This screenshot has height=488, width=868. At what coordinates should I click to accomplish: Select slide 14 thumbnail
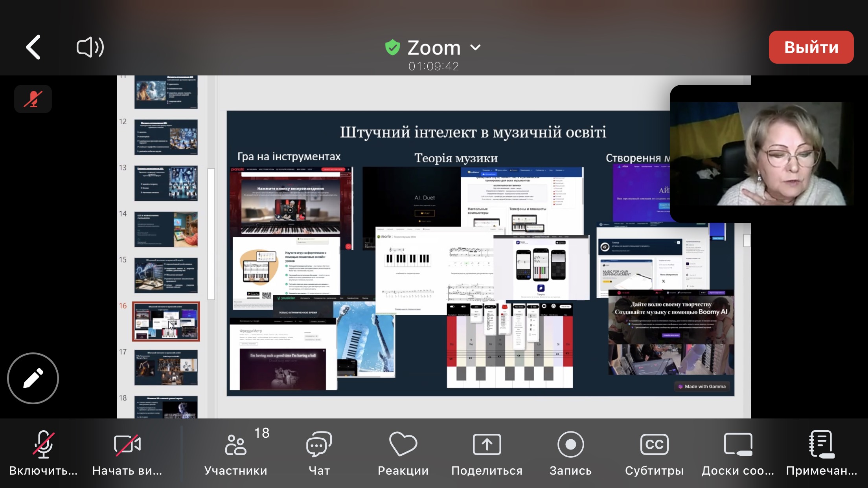(166, 229)
